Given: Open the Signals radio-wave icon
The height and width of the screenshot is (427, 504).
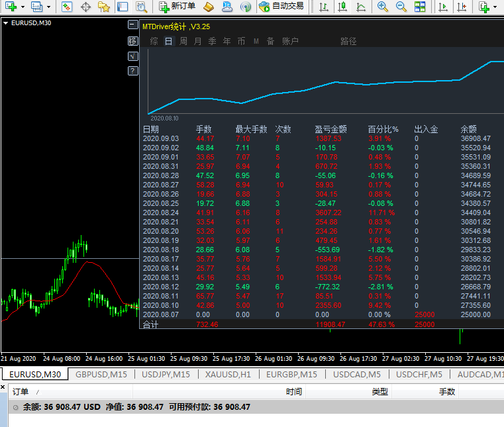Looking at the screenshot, I should [x=246, y=7].
